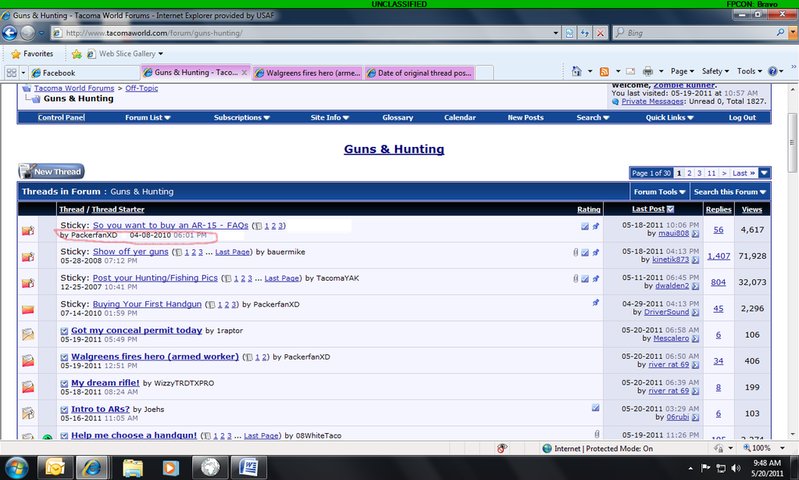The height and width of the screenshot is (480, 799).
Task: Click the Help question mark icon
Action: (x=773, y=71)
